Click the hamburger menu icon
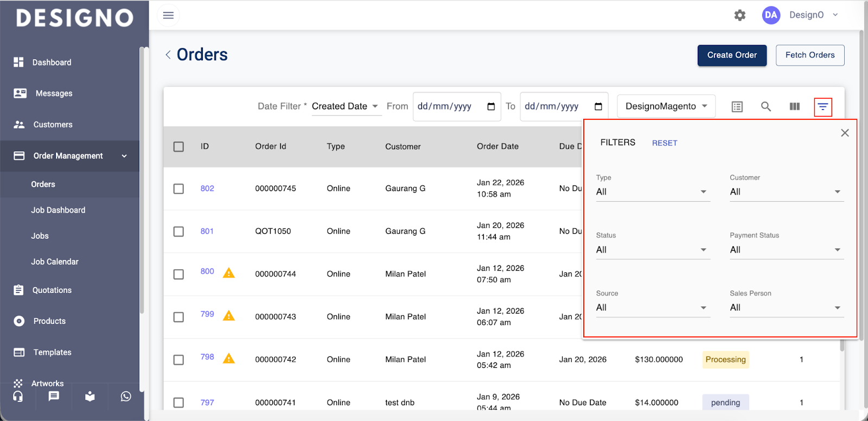 (168, 15)
